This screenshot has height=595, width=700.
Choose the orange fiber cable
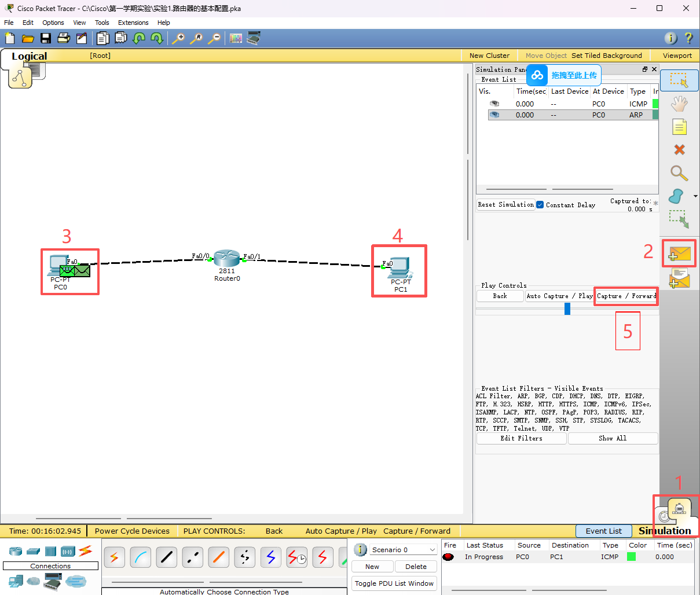click(219, 557)
